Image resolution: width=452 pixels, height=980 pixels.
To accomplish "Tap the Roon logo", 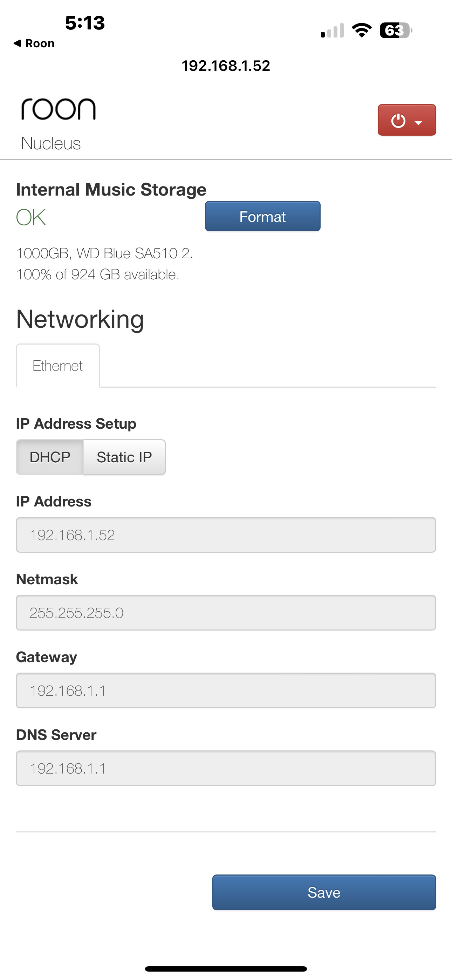I will click(x=58, y=109).
